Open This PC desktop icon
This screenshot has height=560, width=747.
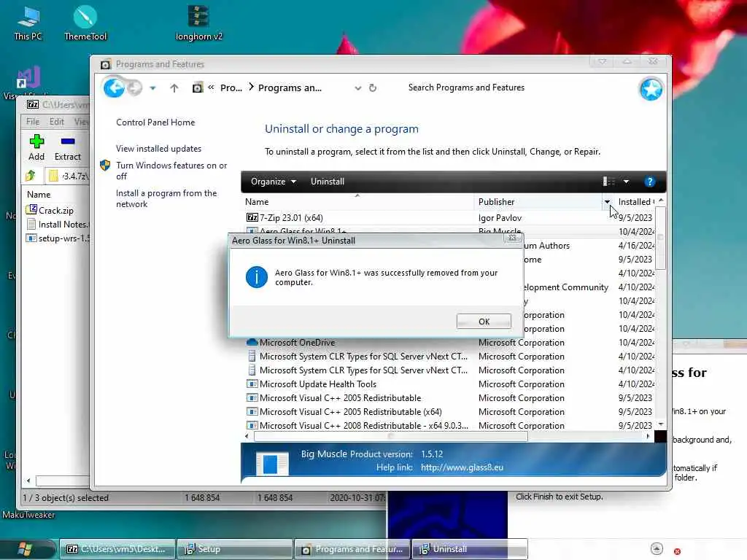pyautogui.click(x=28, y=23)
